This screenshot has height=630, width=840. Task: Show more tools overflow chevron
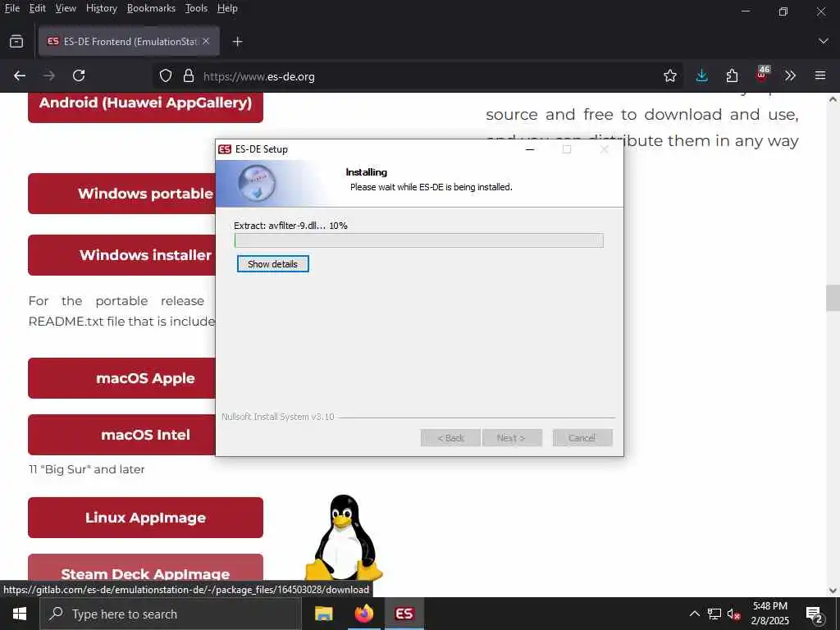click(791, 76)
